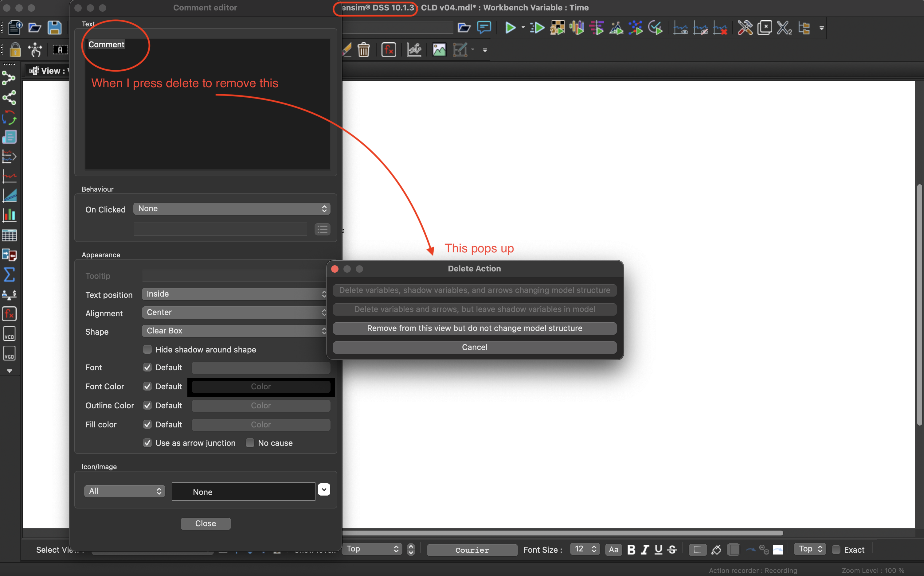The image size is (924, 576).
Task: Click the Font Color swatch
Action: (x=260, y=386)
